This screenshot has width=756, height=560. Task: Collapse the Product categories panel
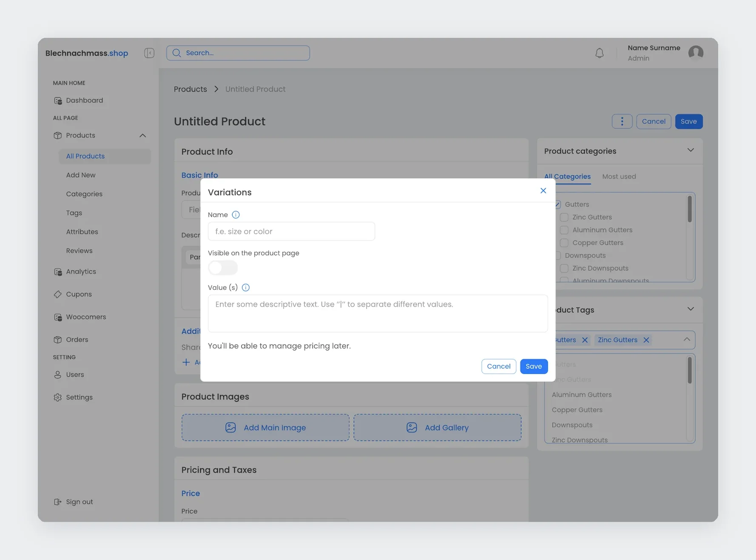tap(691, 150)
